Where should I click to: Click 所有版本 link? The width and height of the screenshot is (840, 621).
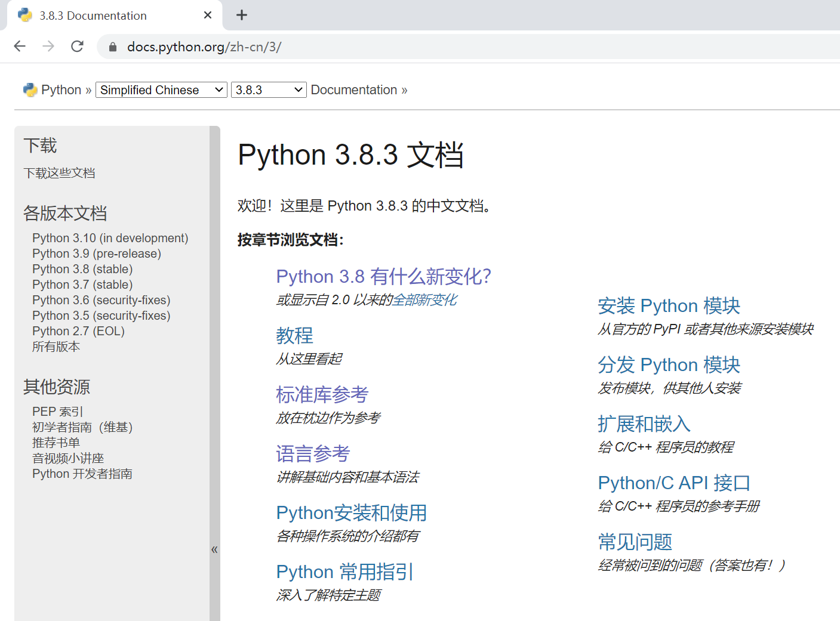pos(56,347)
